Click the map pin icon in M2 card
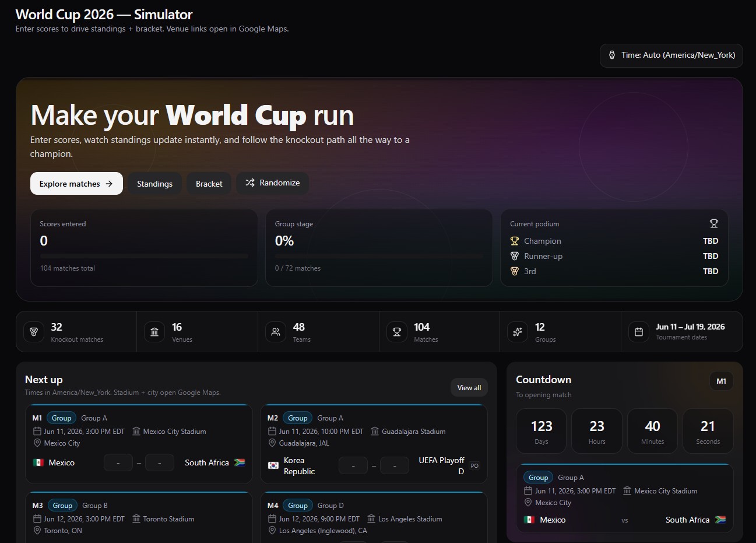 pyautogui.click(x=272, y=443)
